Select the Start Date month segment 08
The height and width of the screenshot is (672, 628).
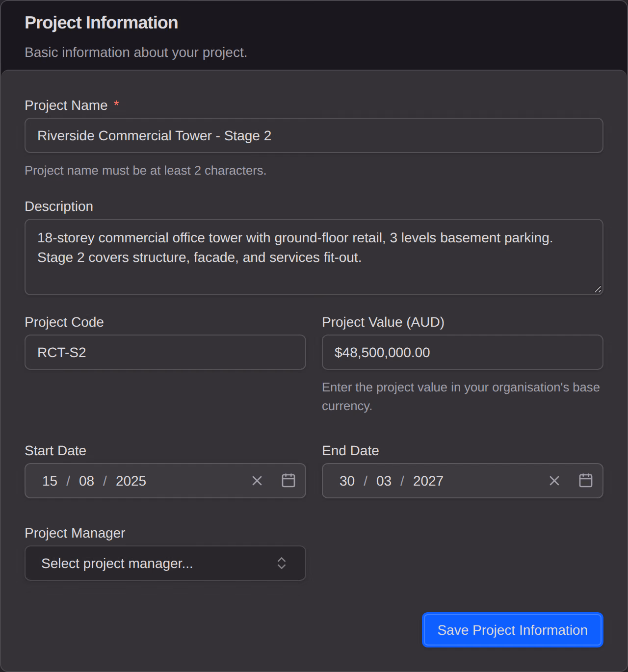[x=86, y=481]
